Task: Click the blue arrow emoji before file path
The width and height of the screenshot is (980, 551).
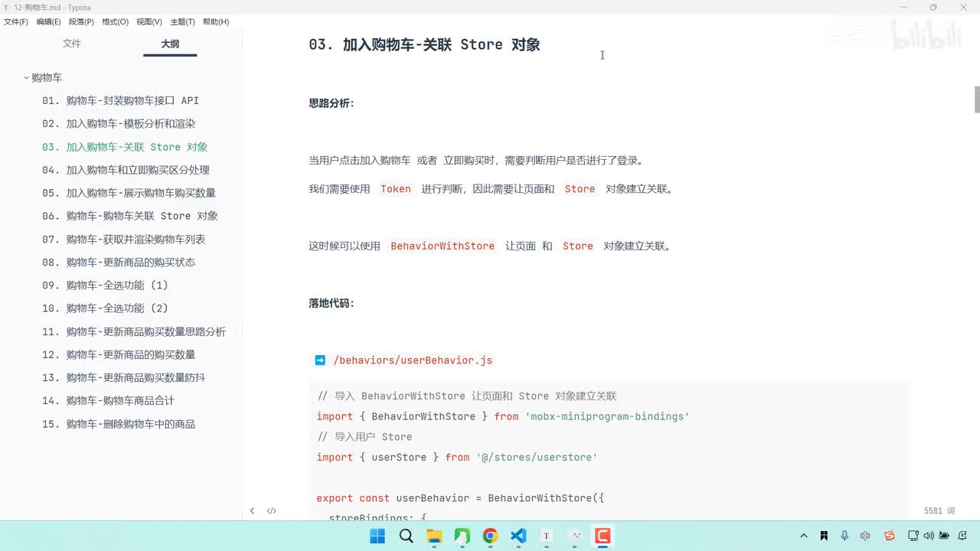Action: point(320,360)
